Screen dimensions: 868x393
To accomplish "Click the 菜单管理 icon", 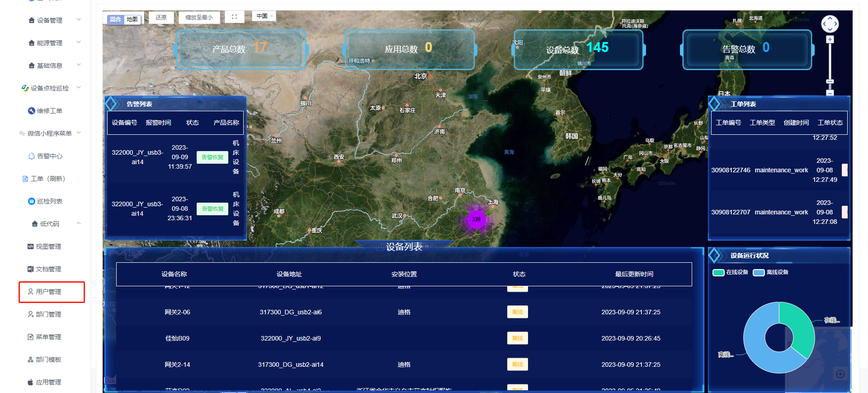I will [x=30, y=337].
